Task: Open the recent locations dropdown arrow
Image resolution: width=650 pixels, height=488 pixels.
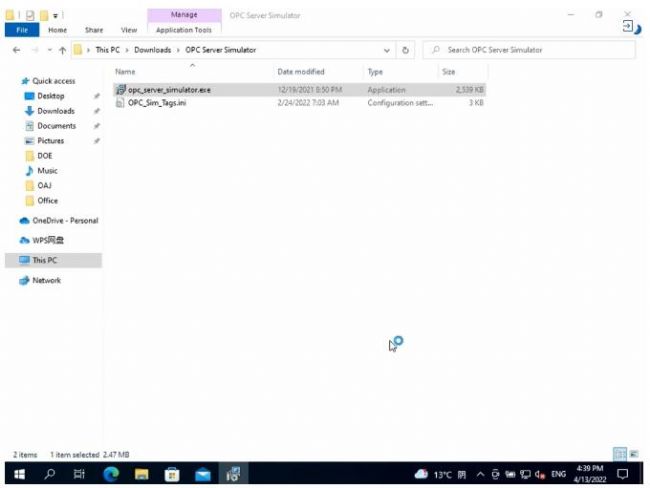Action: (50, 50)
